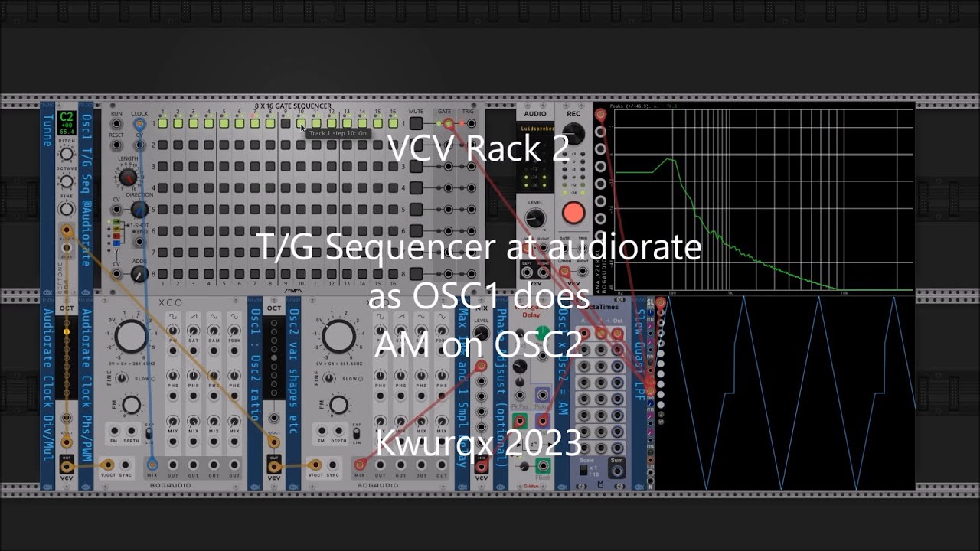Screen dimensions: 980x551
Task: Adjust the ADDR knob on the sequencer
Action: 139,274
